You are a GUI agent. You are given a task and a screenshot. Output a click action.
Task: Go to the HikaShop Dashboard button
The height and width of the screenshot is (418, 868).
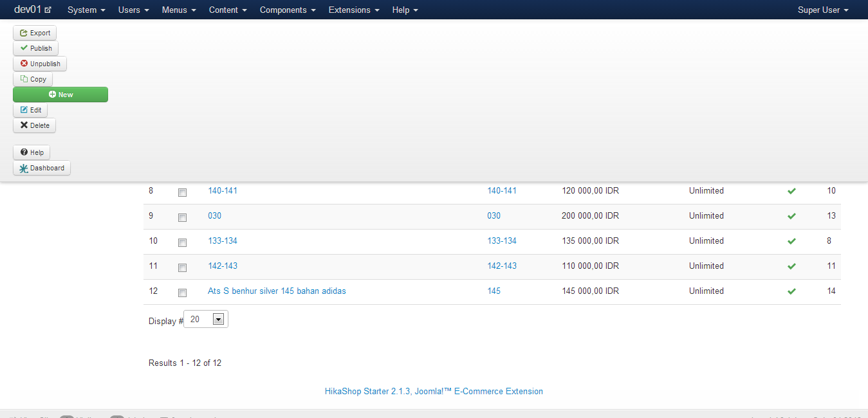click(42, 168)
